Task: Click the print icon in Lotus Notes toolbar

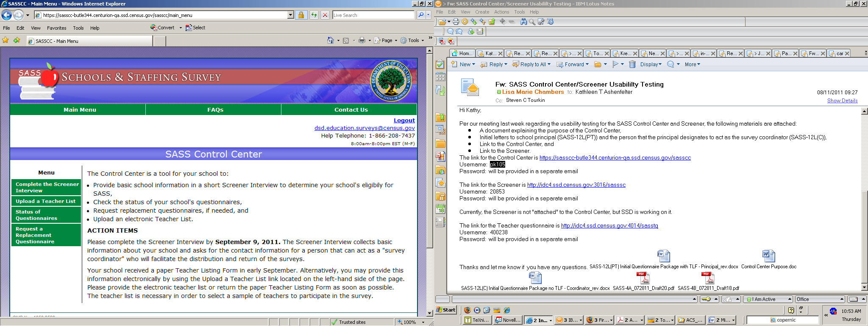Action: [456, 22]
